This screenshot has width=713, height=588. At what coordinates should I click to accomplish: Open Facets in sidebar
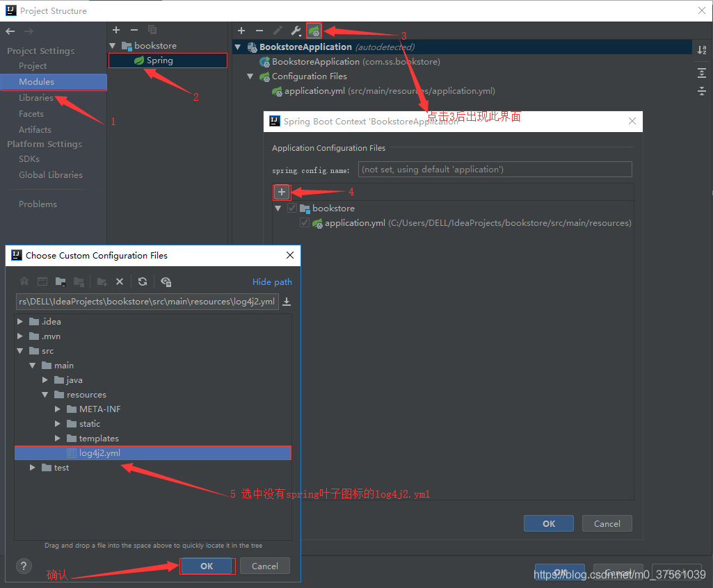click(x=31, y=113)
